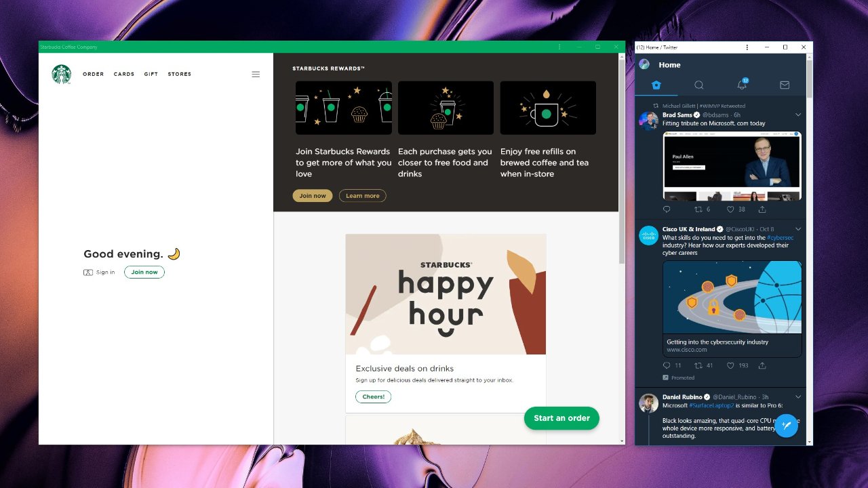
Task: Open Twitter direct messages envelope
Action: coord(785,85)
